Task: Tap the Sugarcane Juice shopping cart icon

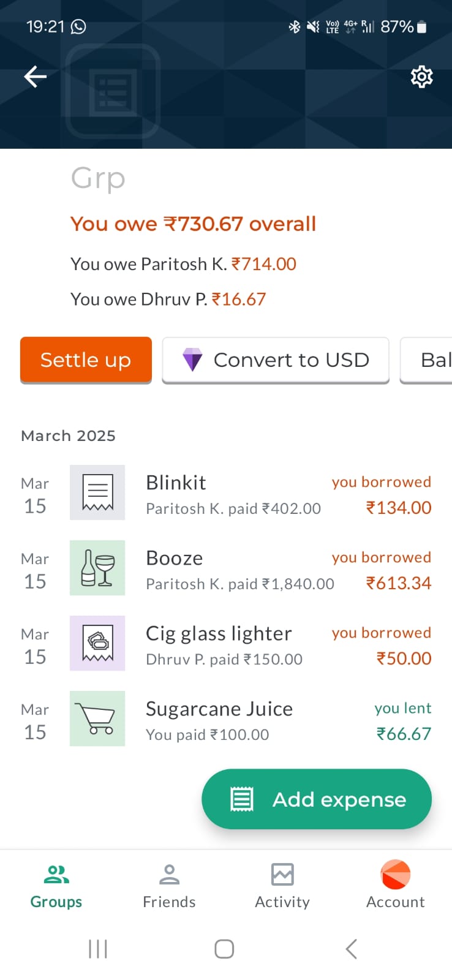Action: (97, 718)
